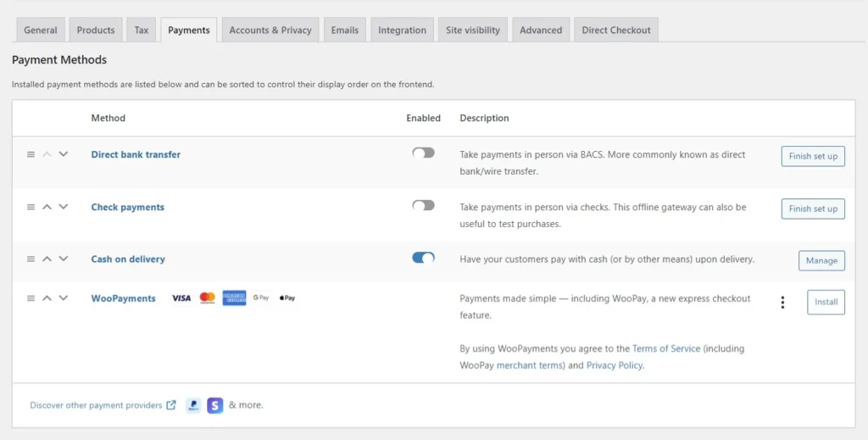Disable the Cash on delivery toggle
Image resolution: width=868 pixels, height=440 pixels.
pos(423,258)
